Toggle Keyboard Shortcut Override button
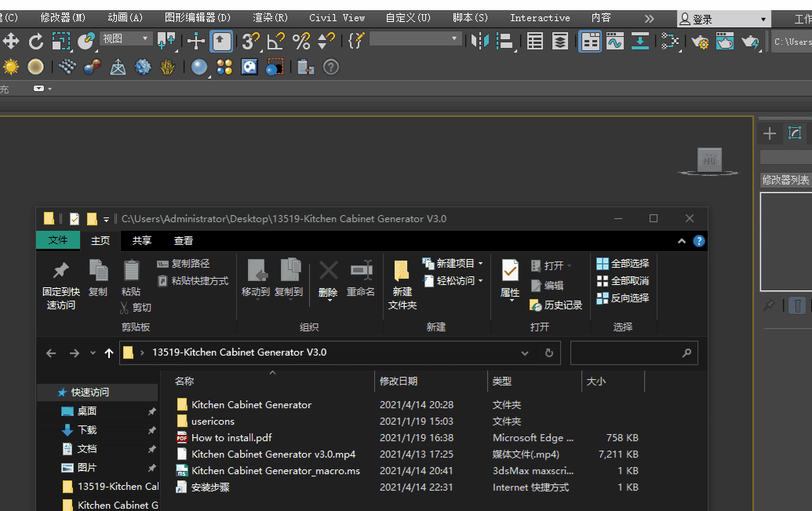 click(222, 41)
